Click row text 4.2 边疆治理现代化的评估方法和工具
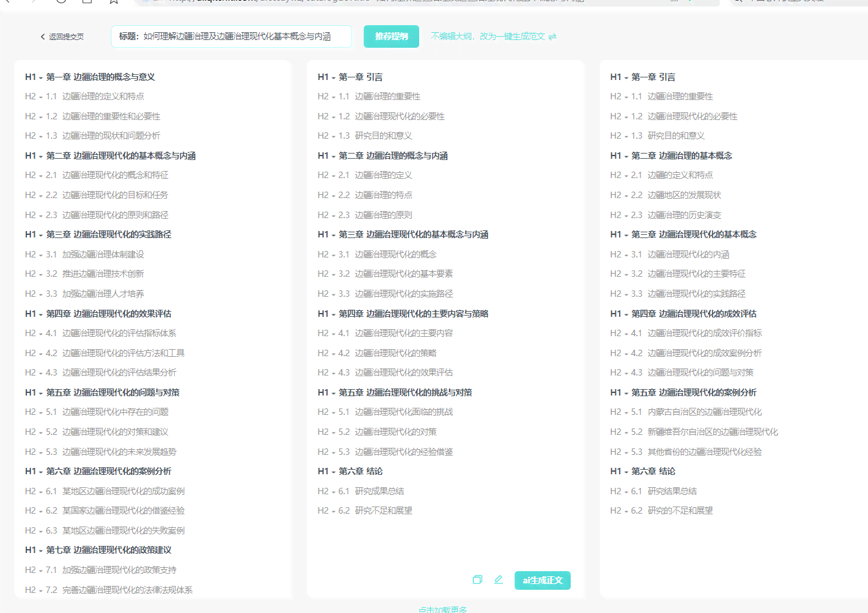868x613 pixels. pos(115,353)
